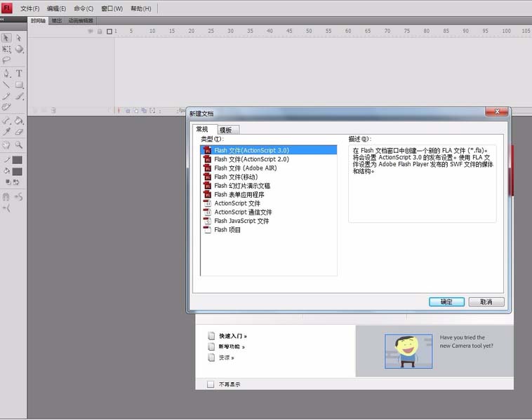Choose Flash JavaScript 文件 type
Screen dimensions: 532x420
pos(269,221)
